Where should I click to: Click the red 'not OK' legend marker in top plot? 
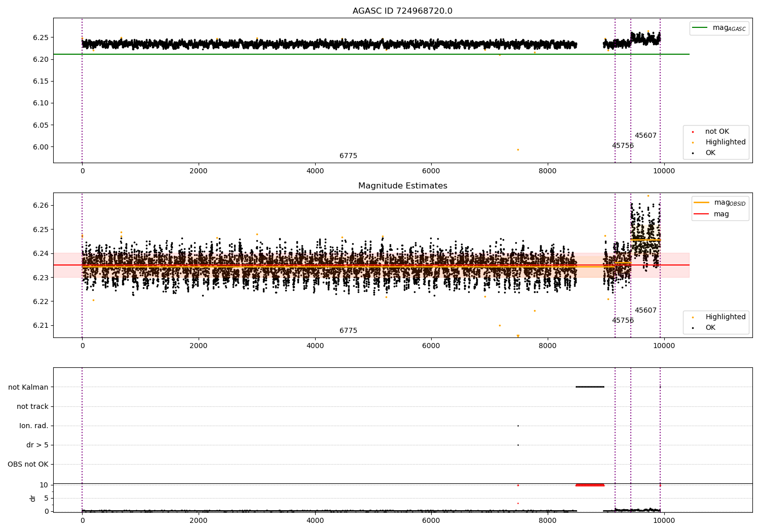(693, 132)
